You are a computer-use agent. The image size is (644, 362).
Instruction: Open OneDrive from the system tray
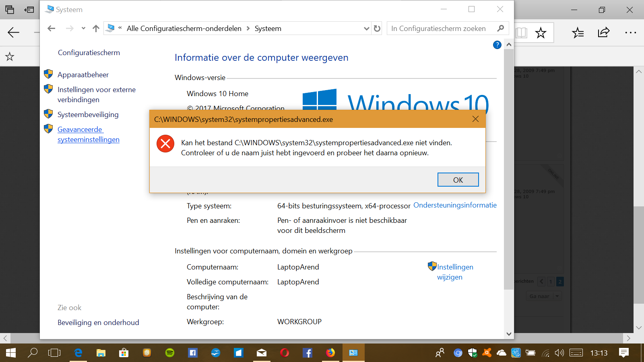click(x=501, y=353)
